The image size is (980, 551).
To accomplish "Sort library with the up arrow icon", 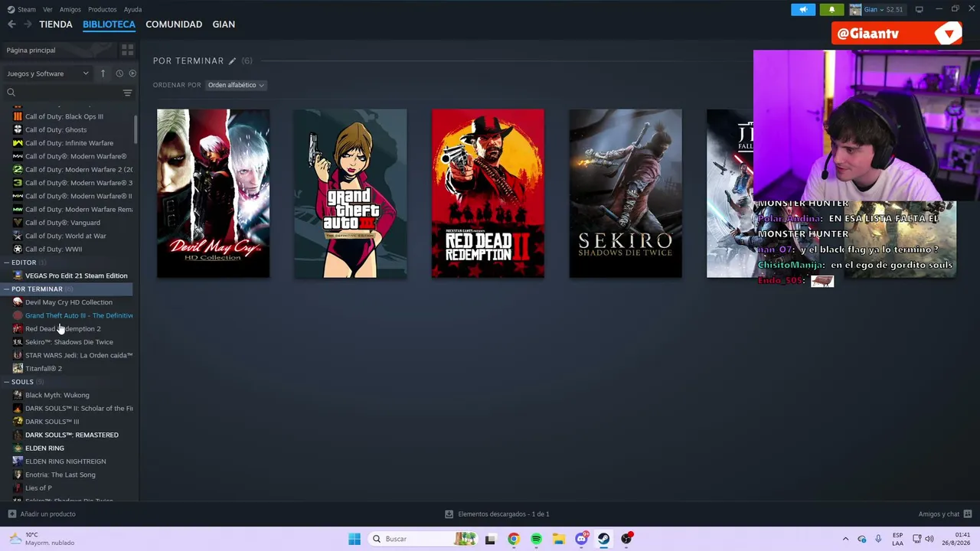I will click(103, 73).
